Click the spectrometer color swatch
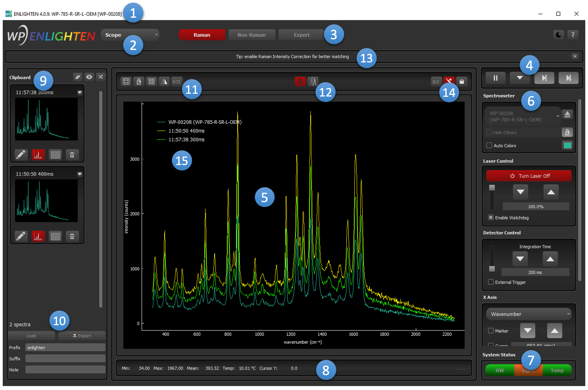This screenshot has width=588, height=390. pos(567,146)
